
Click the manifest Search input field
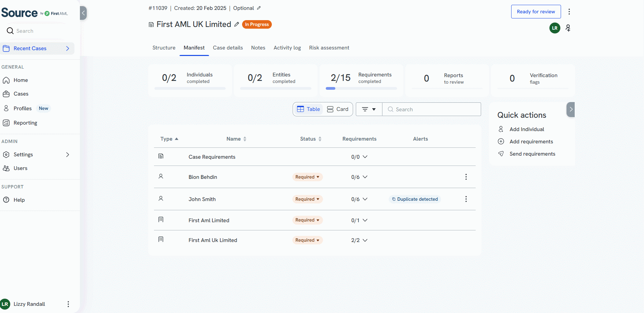pos(432,109)
